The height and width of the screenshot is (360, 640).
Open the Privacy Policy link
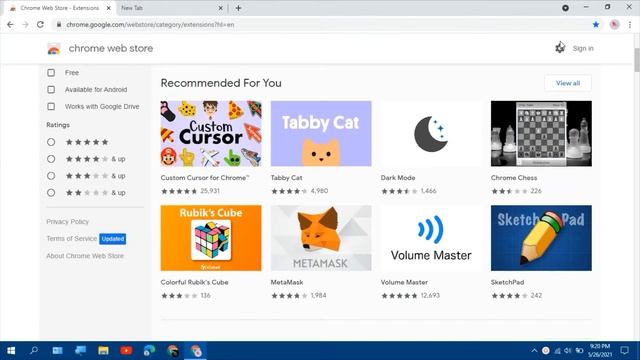tap(67, 222)
